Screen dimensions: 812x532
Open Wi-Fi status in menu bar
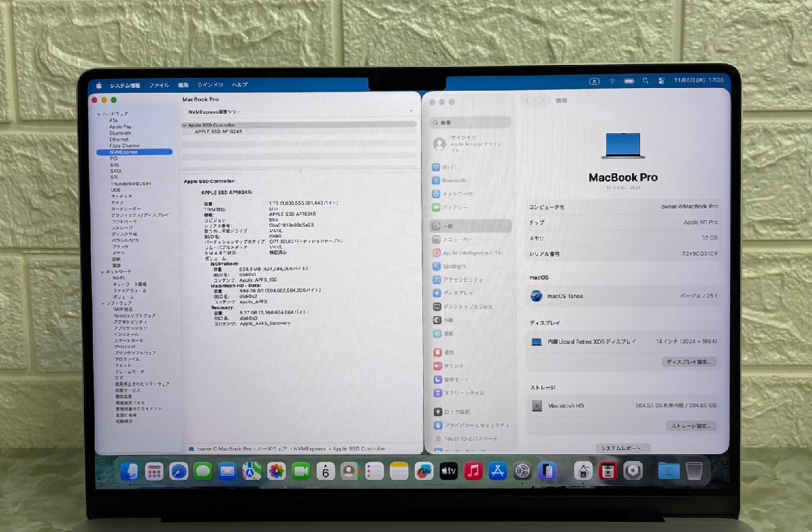[x=612, y=81]
